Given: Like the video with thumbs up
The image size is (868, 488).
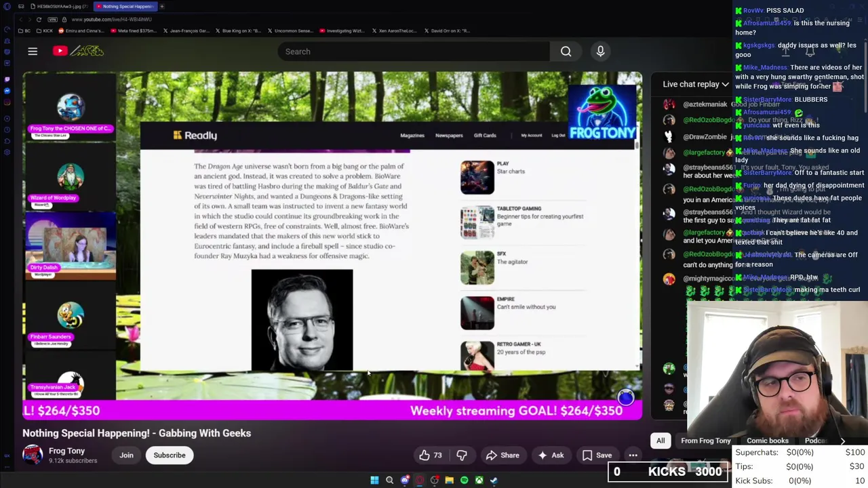Looking at the screenshot, I should pos(430,455).
